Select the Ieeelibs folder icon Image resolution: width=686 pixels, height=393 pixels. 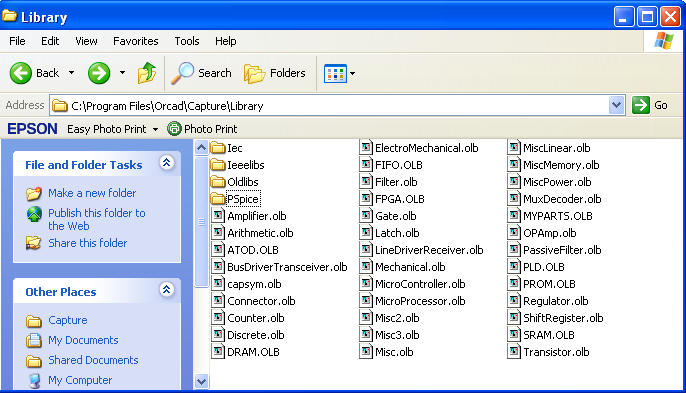pos(217,165)
